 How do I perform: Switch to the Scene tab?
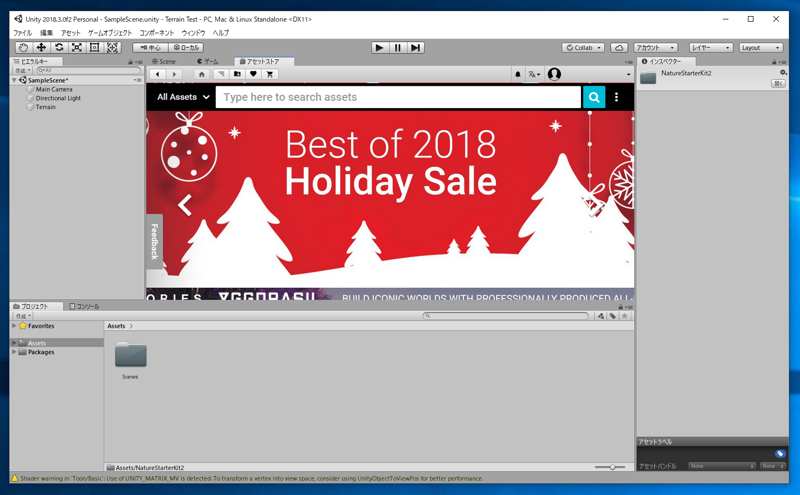(x=164, y=61)
